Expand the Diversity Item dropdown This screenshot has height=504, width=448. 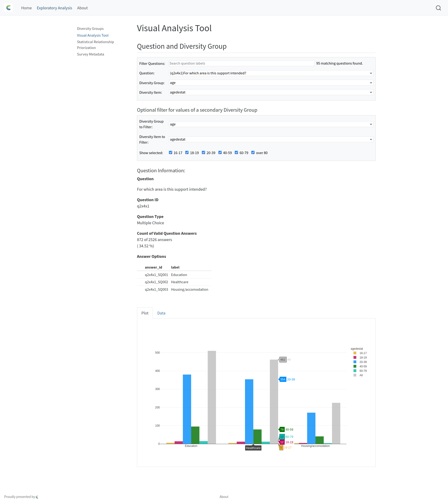(270, 92)
